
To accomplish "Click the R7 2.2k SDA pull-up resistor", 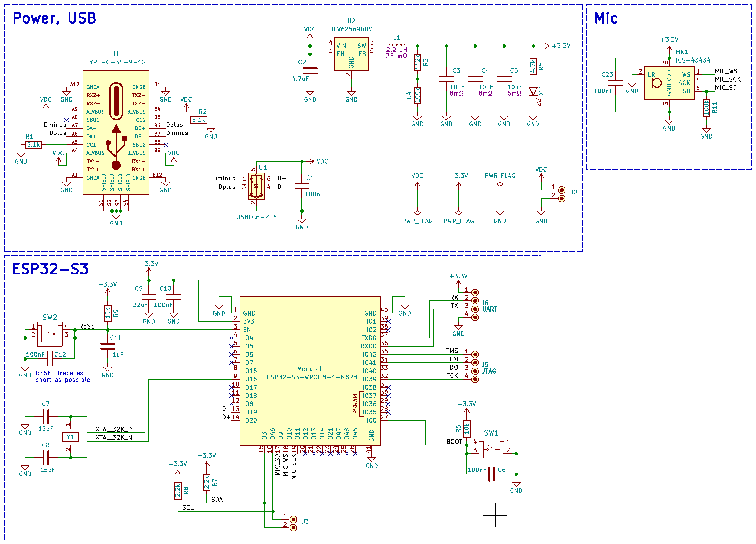I will pyautogui.click(x=207, y=482).
